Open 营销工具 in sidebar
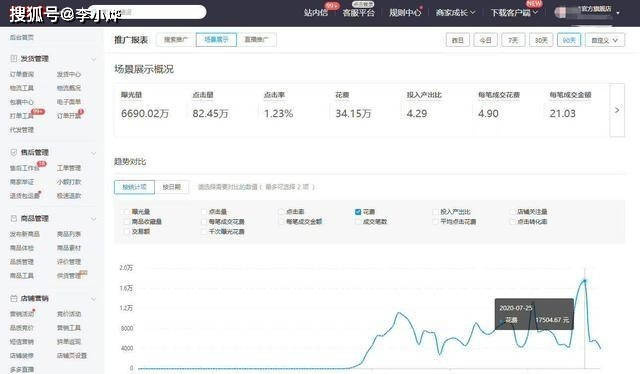The width and height of the screenshot is (640, 374). tap(69, 328)
